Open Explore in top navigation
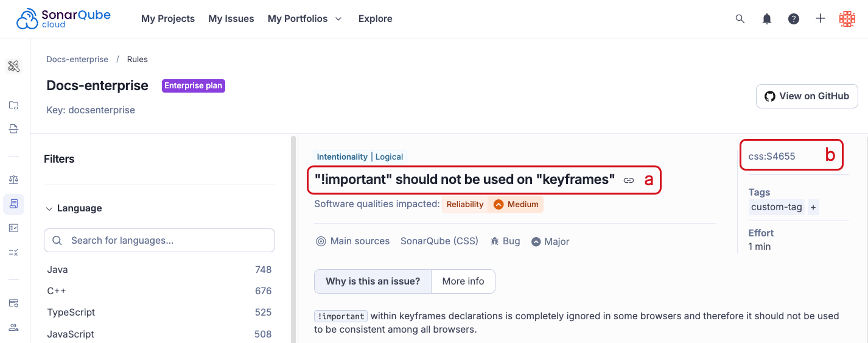The image size is (868, 343). pos(376,19)
